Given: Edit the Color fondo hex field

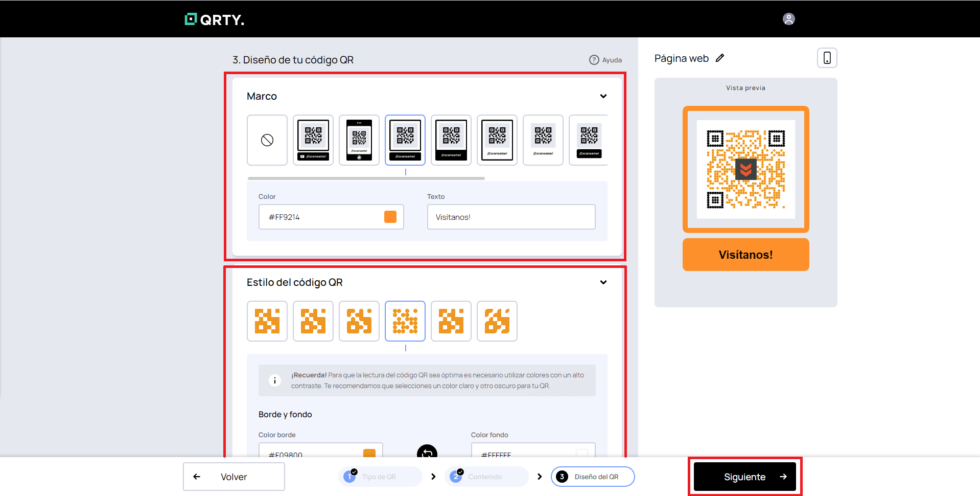Looking at the screenshot, I should tap(533, 450).
